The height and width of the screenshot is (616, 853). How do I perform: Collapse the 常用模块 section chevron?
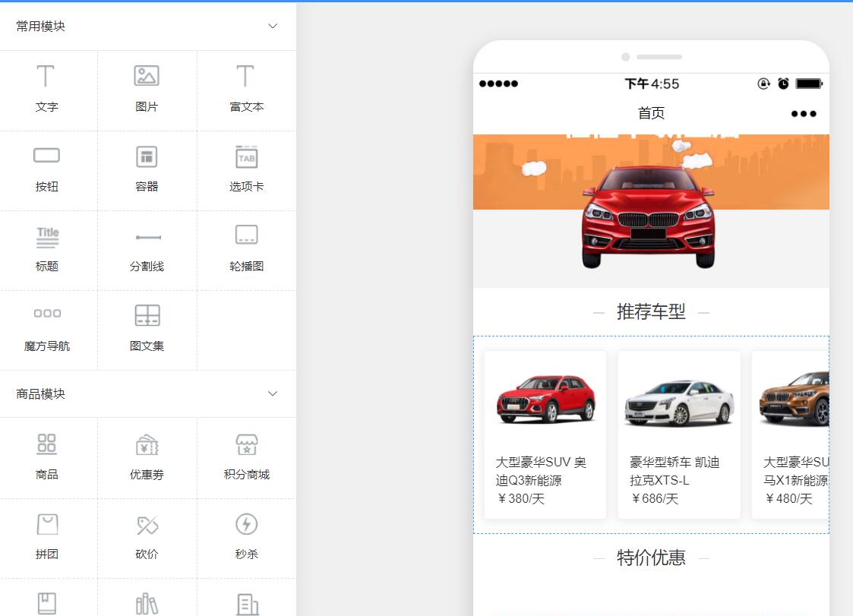[x=273, y=26]
